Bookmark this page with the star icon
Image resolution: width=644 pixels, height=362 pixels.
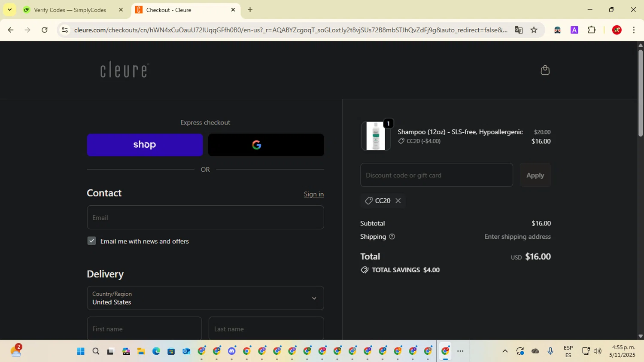coord(534,30)
